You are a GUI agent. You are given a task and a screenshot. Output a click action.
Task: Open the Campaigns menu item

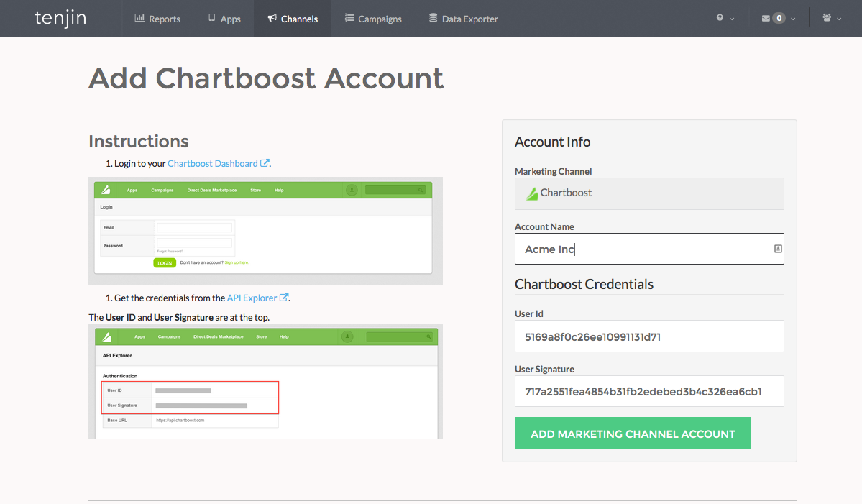coord(373,19)
